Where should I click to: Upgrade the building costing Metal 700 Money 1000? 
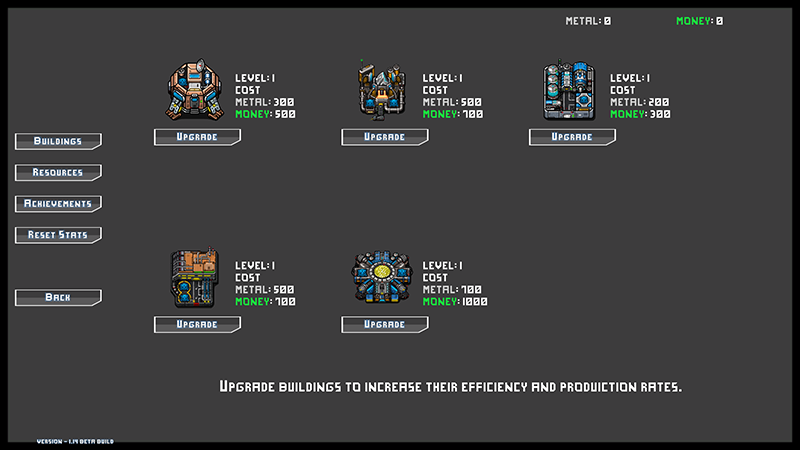click(x=385, y=324)
